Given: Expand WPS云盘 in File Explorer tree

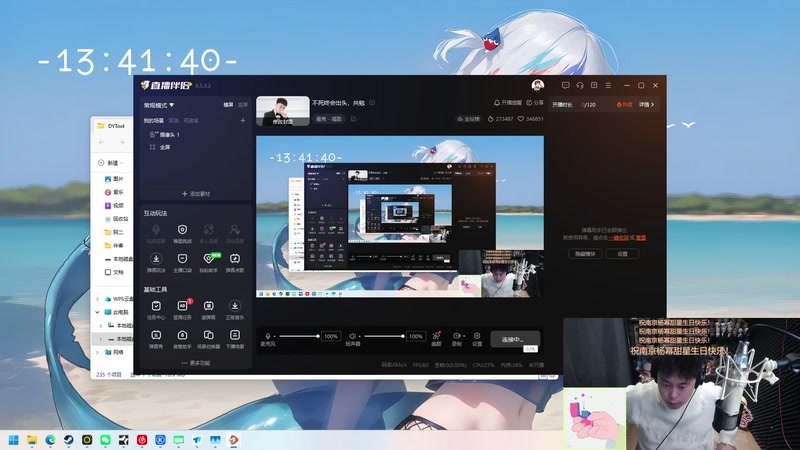Looking at the screenshot, I should point(97,299).
